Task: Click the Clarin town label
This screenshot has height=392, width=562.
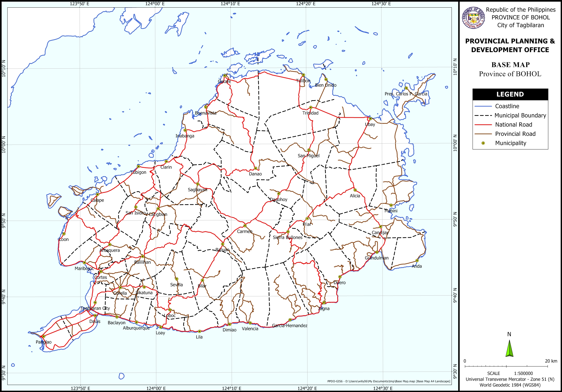Action: pyautogui.click(x=166, y=167)
